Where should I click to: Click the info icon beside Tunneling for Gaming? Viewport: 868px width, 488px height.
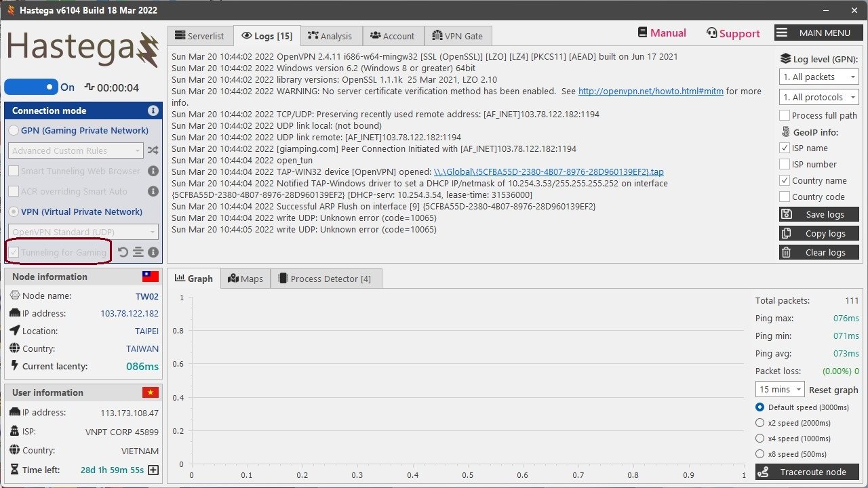point(153,252)
